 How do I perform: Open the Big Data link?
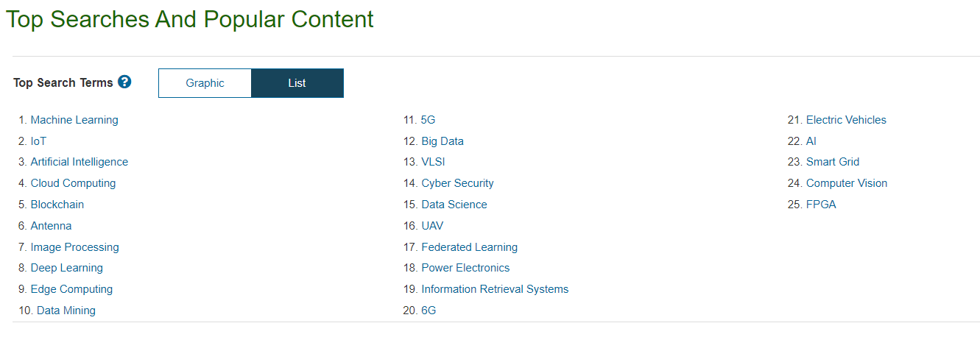(x=443, y=141)
